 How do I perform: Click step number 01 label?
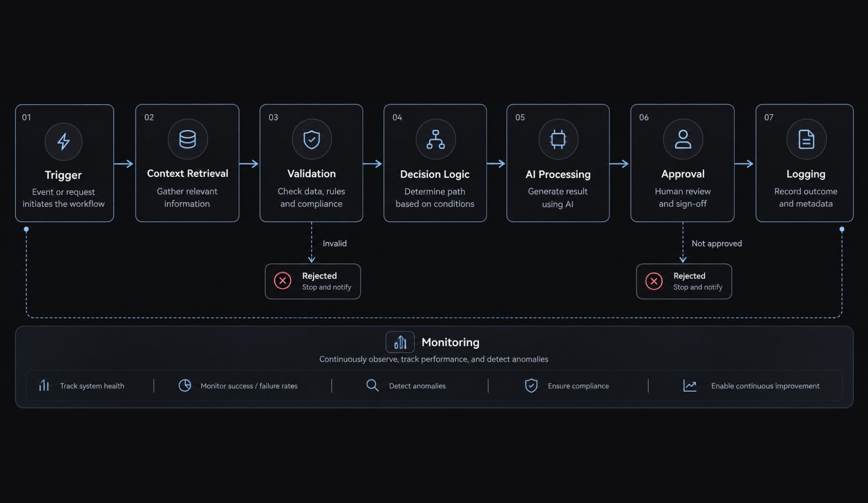[26, 118]
